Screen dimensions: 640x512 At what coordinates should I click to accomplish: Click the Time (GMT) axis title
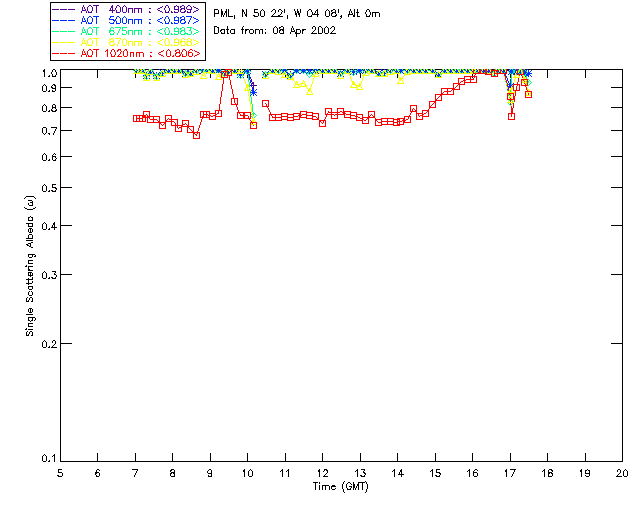[x=341, y=487]
